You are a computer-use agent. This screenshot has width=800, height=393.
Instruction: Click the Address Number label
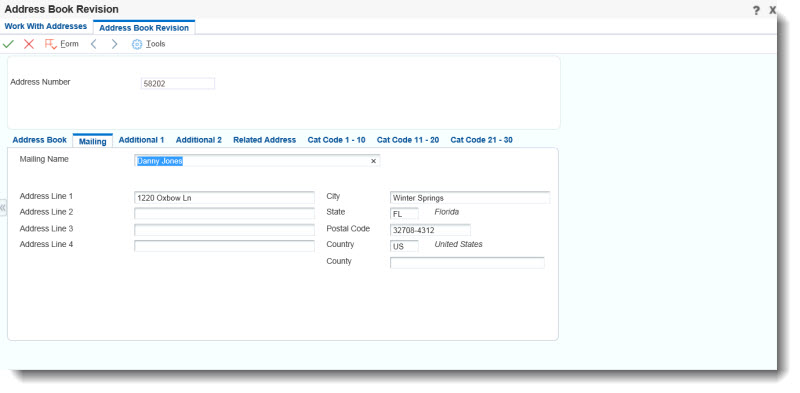(40, 82)
